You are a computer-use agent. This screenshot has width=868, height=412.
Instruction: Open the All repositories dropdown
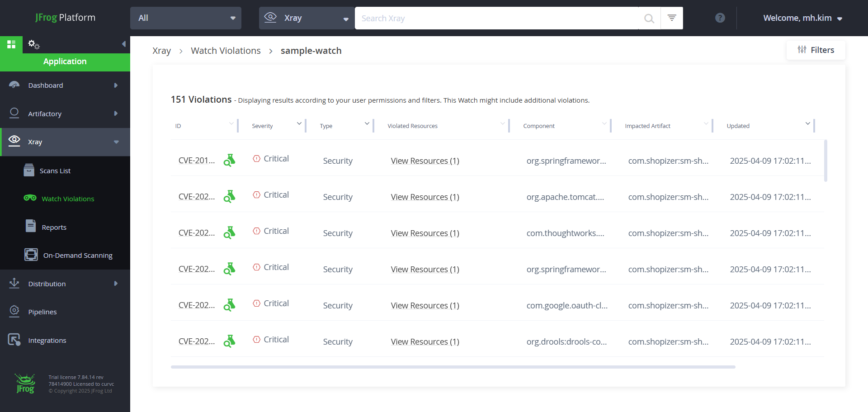tap(186, 18)
